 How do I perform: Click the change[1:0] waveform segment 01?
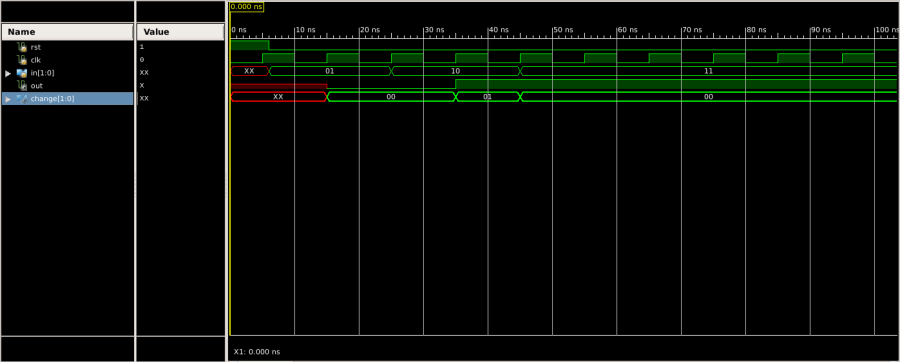point(488,97)
